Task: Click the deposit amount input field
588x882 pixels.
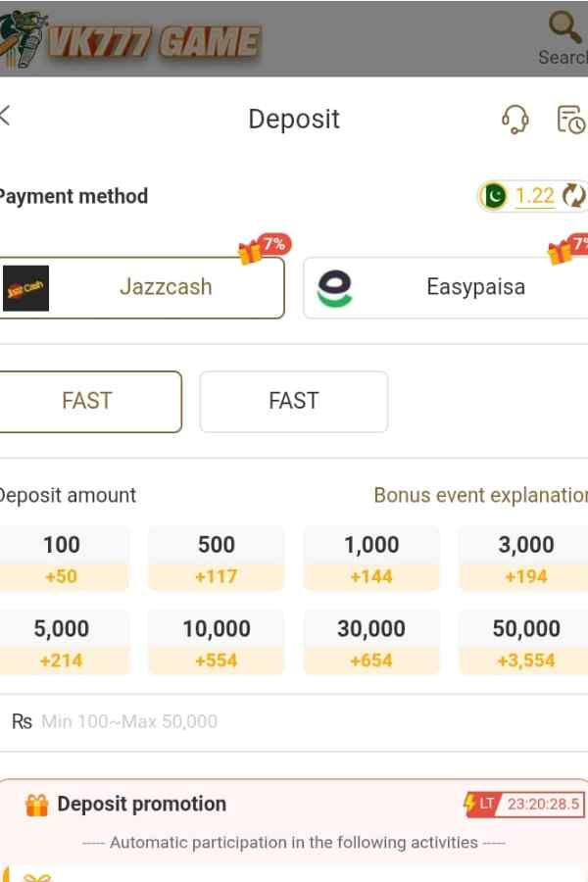Action: tap(294, 722)
